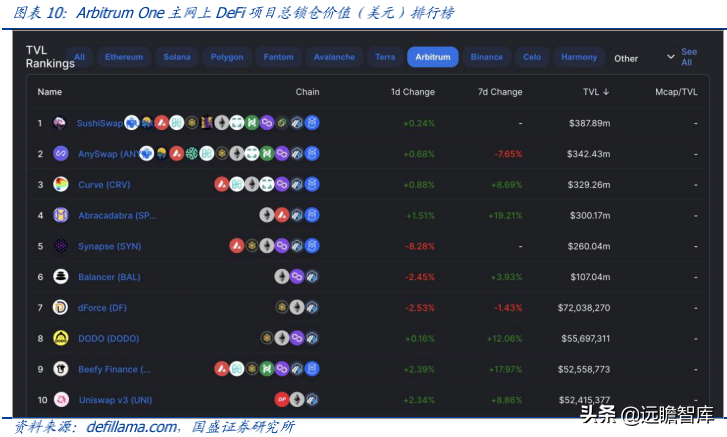Switch to the Solana chain tab
The image size is (727, 437).
[177, 57]
